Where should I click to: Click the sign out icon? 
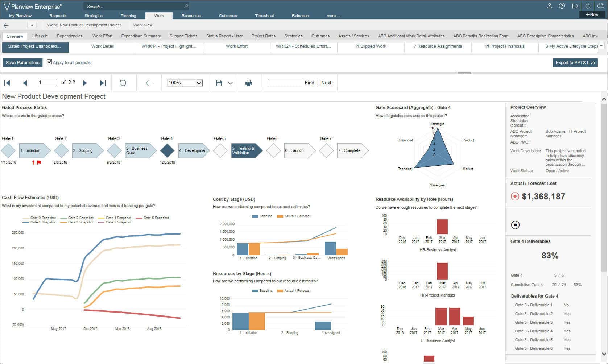[575, 6]
